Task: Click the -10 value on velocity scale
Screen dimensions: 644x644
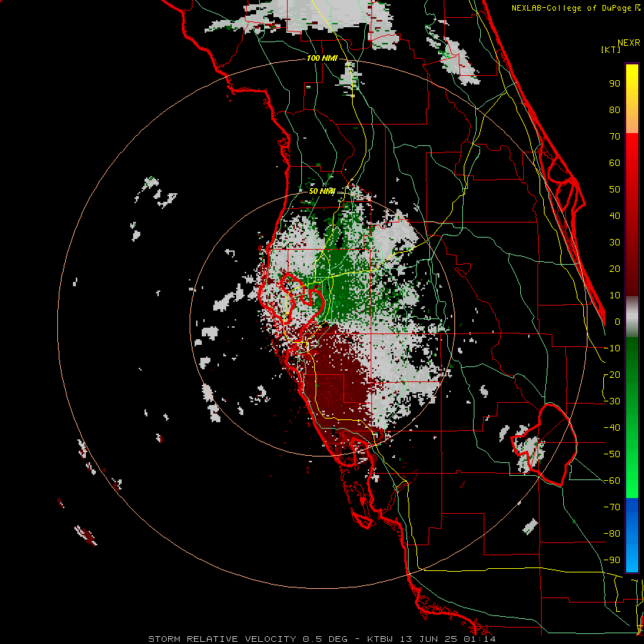Action: [x=612, y=348]
